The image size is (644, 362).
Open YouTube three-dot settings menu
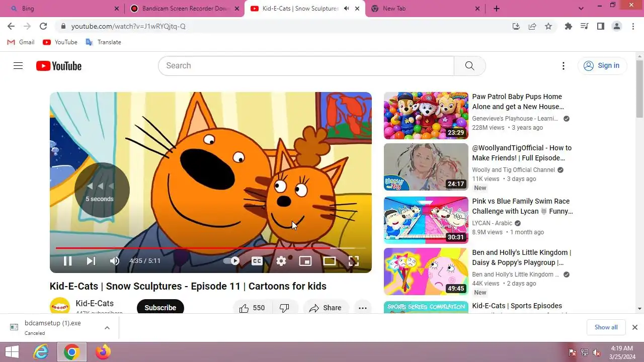coord(563,66)
